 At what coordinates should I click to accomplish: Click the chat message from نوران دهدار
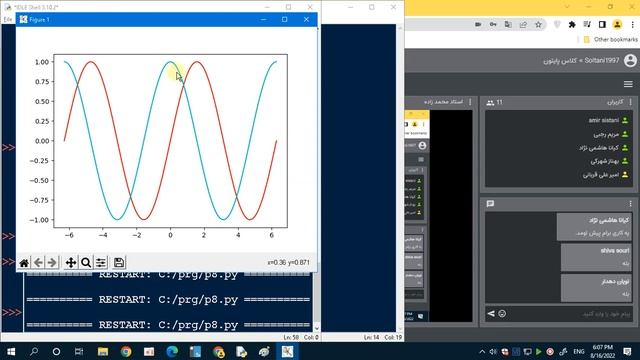[x=596, y=288]
